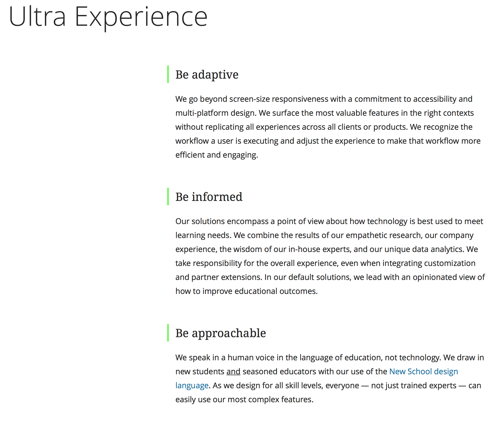Select the Be approachable heading

pos(220,333)
